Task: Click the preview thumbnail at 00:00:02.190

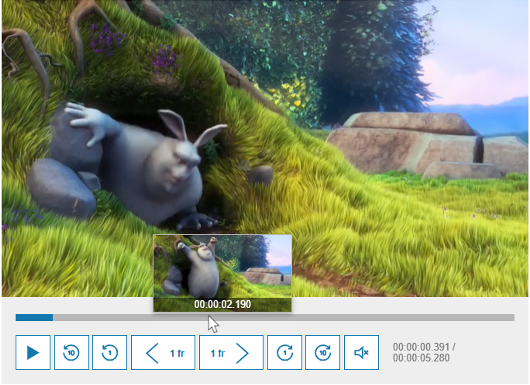Action: coord(222,273)
